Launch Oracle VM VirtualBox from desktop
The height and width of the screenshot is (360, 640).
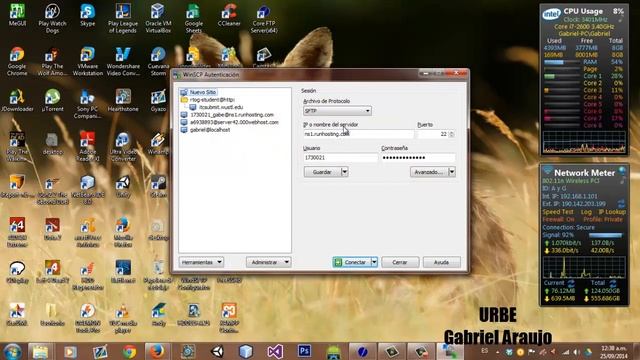pyautogui.click(x=158, y=18)
